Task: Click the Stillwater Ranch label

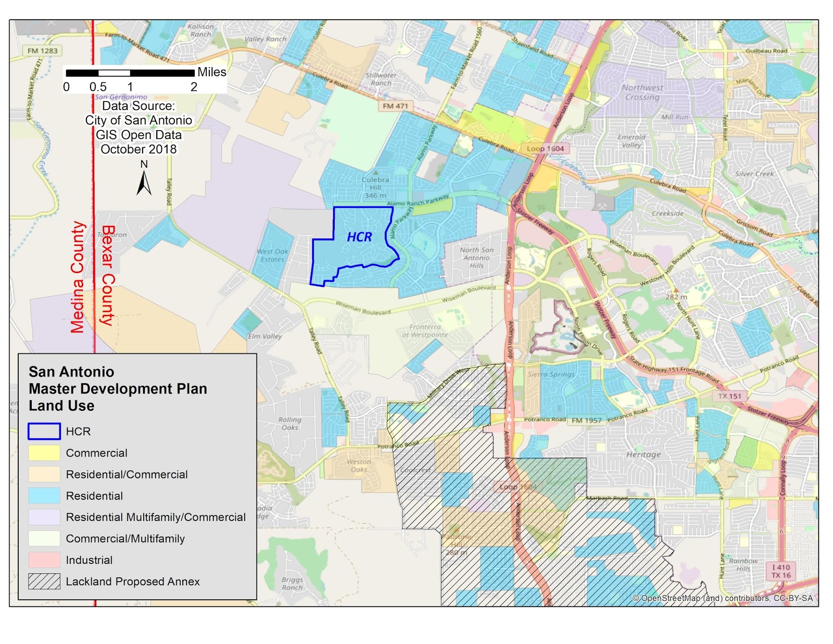Action: 381,79
